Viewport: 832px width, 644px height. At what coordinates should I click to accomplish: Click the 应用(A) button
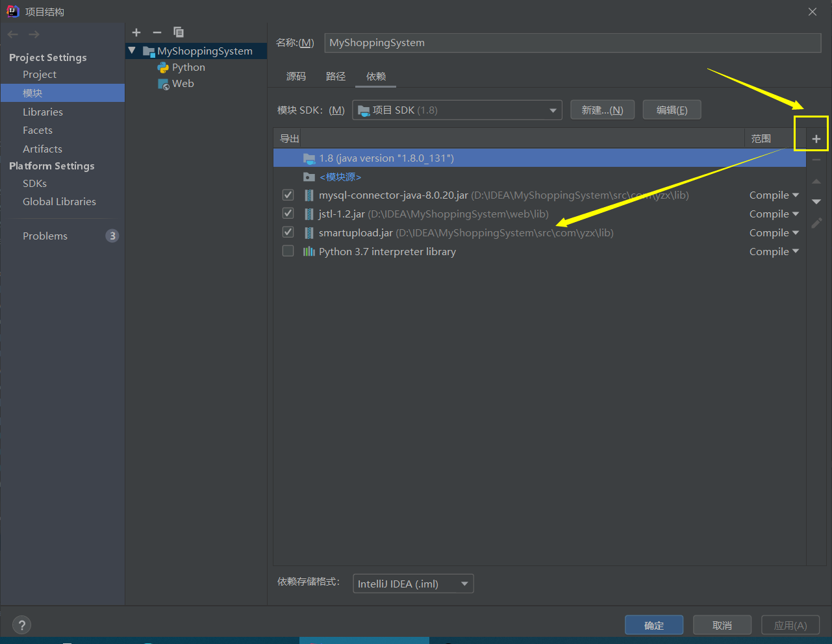790,625
